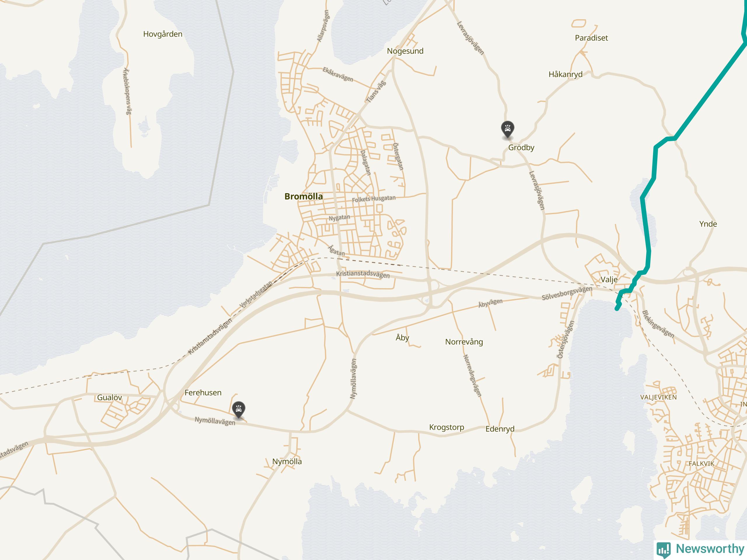747x560 pixels.
Task: Click the teal route endpoint at Valje
Action: (617, 308)
